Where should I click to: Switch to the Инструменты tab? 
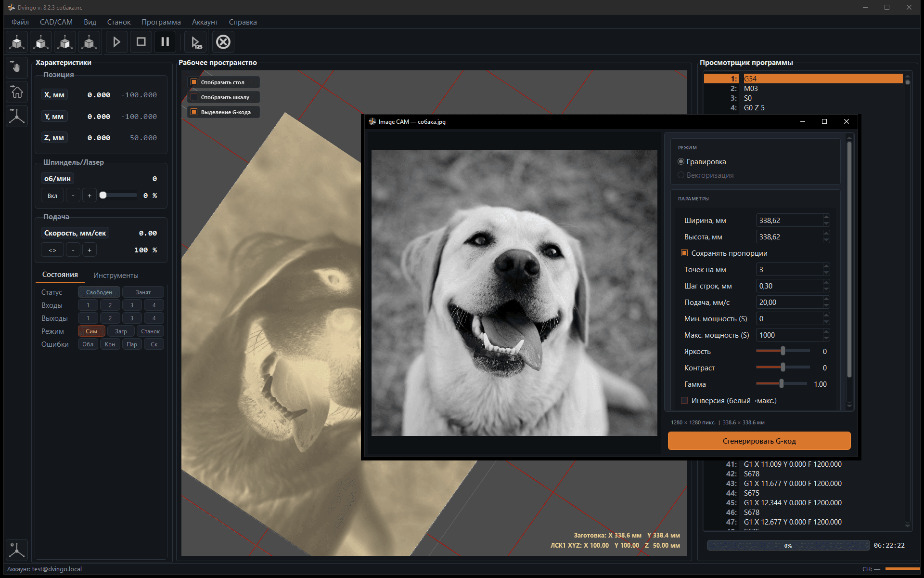point(116,275)
